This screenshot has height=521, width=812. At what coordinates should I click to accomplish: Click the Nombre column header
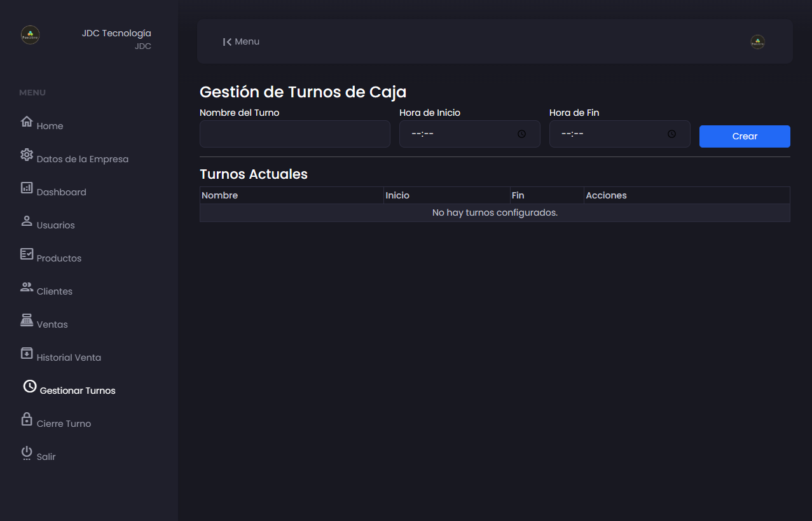(220, 195)
